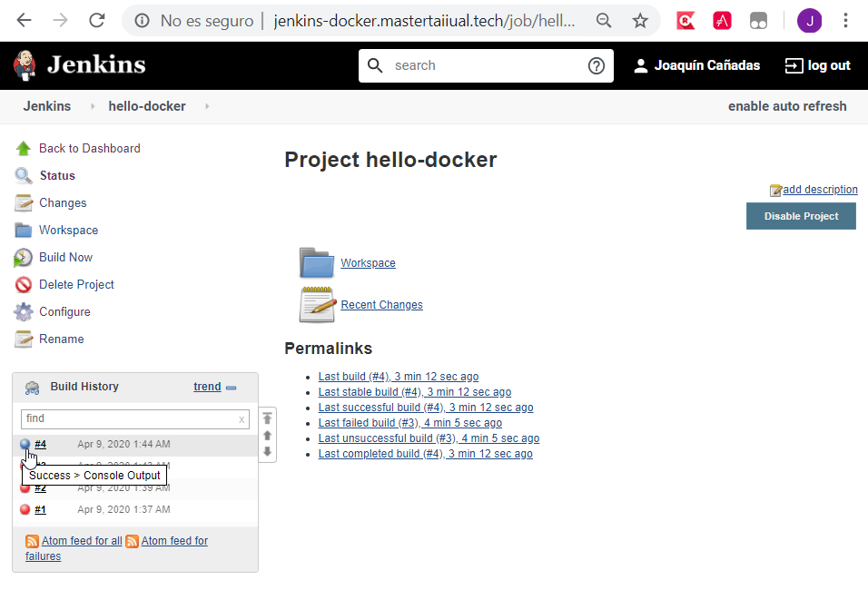Clear the find filter with the x
The height and width of the screenshot is (590, 868).
tap(241, 418)
